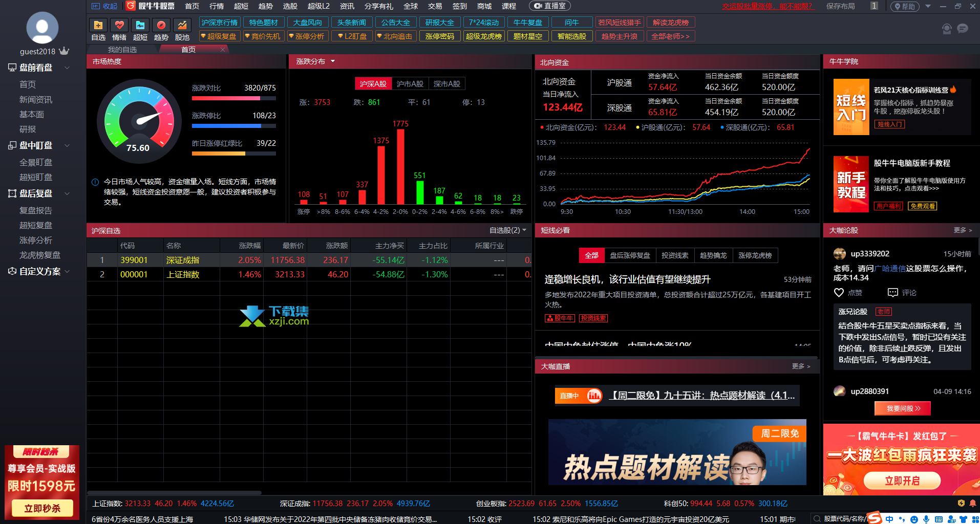Select the 盘后涨停复盘 filter
The image size is (980, 524).
pos(630,255)
